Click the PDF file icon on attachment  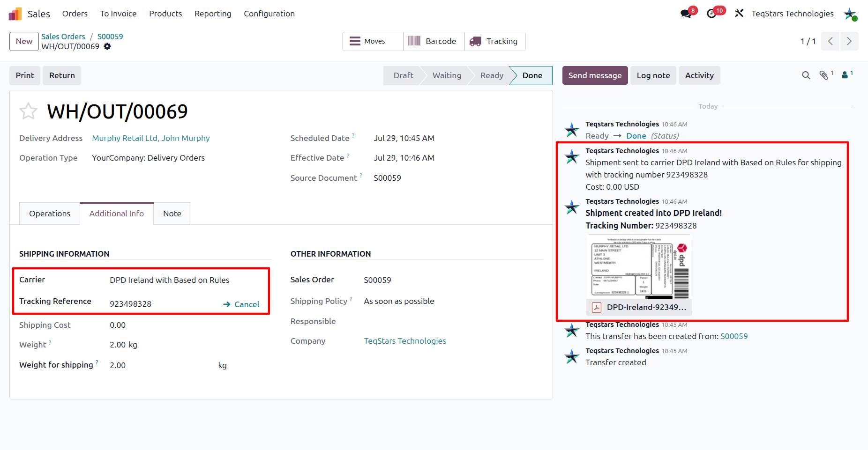click(x=597, y=307)
